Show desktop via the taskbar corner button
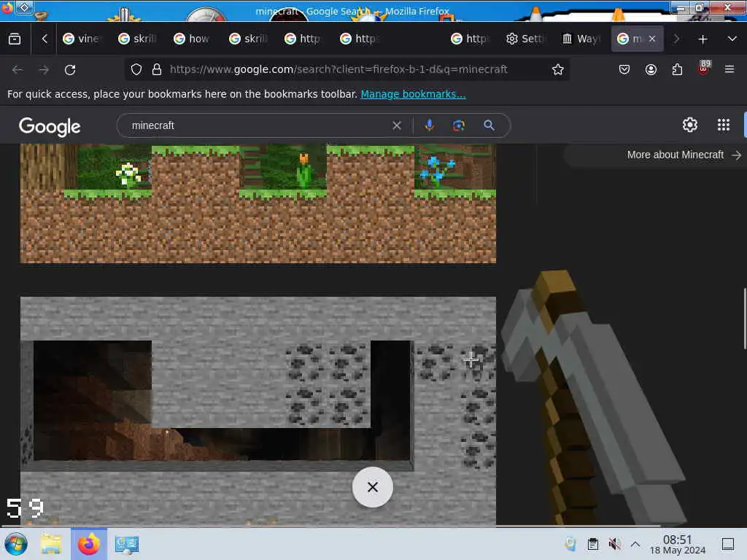Image resolution: width=747 pixels, height=560 pixels. click(728, 544)
